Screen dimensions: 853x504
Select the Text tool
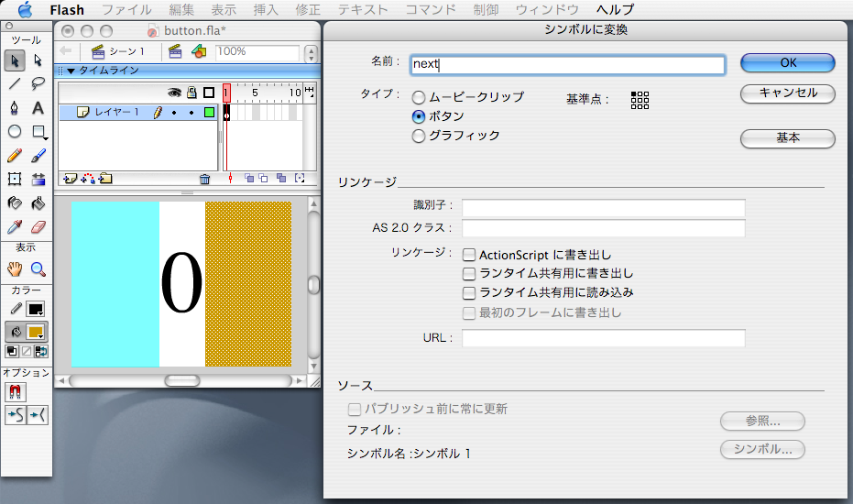pyautogui.click(x=38, y=107)
